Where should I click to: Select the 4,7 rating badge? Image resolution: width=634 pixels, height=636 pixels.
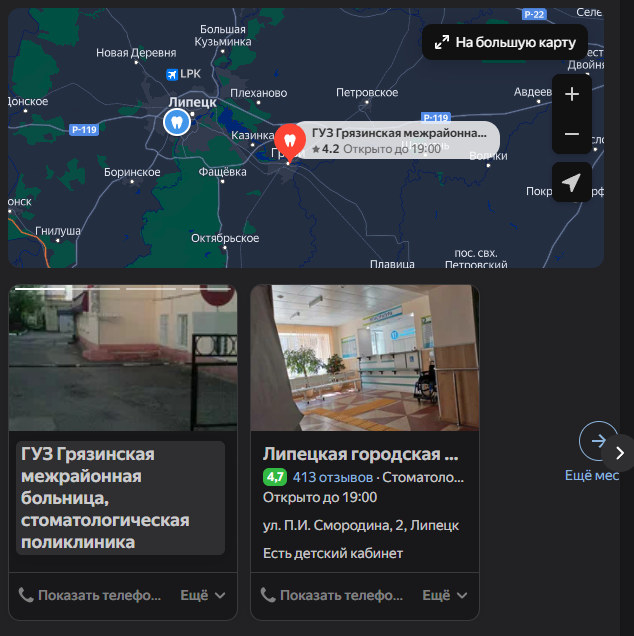[275, 477]
